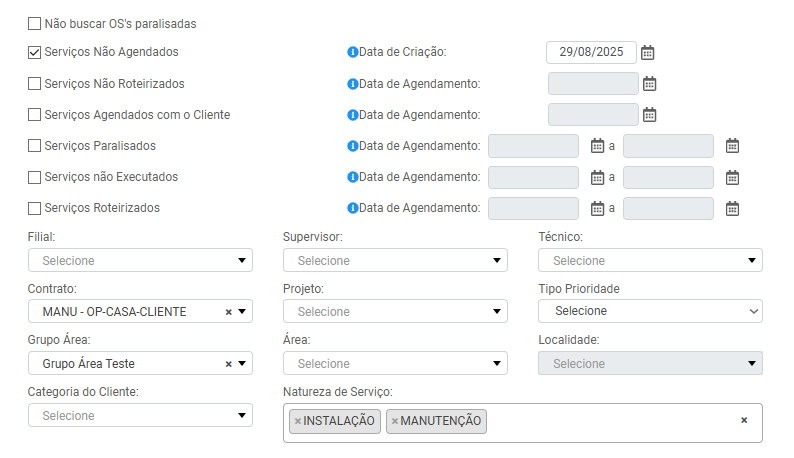This screenshot has height=458, width=794.
Task: Click the Data de Criação date field
Action: pos(590,52)
